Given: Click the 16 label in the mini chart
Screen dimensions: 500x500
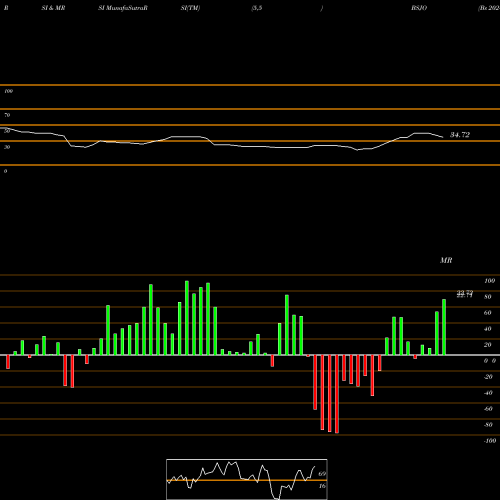Looking at the screenshot, I should coord(322,486).
